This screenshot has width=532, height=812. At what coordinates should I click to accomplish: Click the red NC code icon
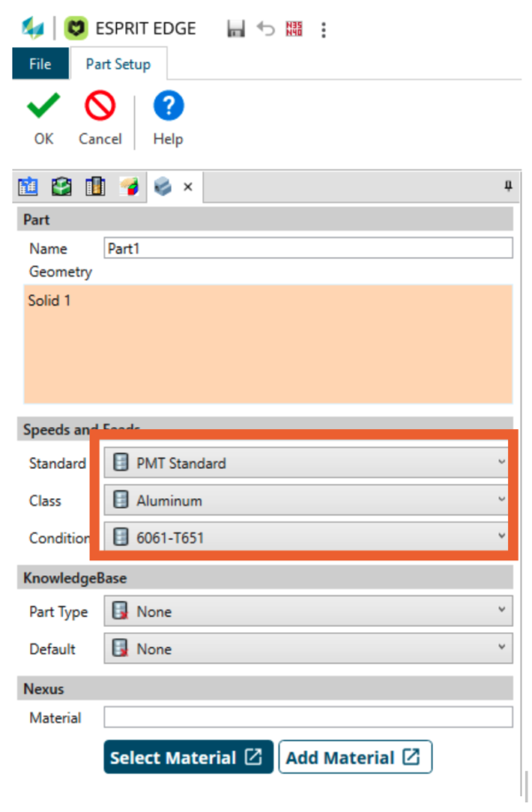pos(293,29)
